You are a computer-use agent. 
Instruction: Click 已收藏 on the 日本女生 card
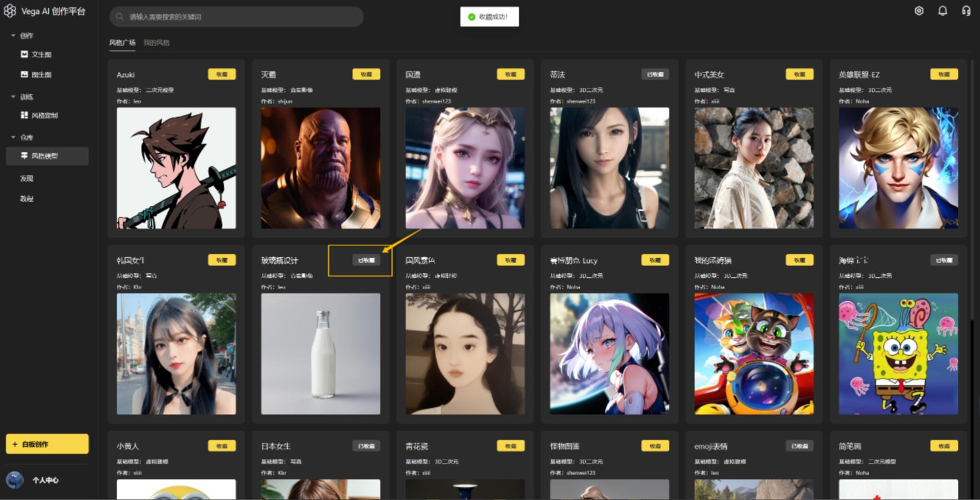coord(366,446)
